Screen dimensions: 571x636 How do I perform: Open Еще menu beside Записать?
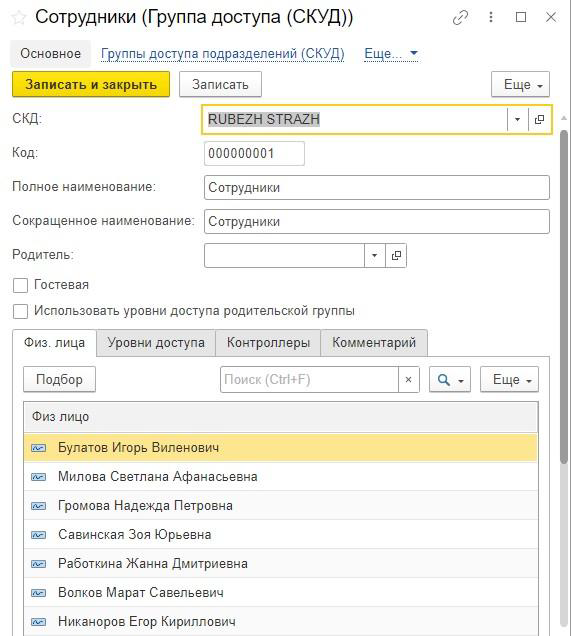pyautogui.click(x=520, y=84)
